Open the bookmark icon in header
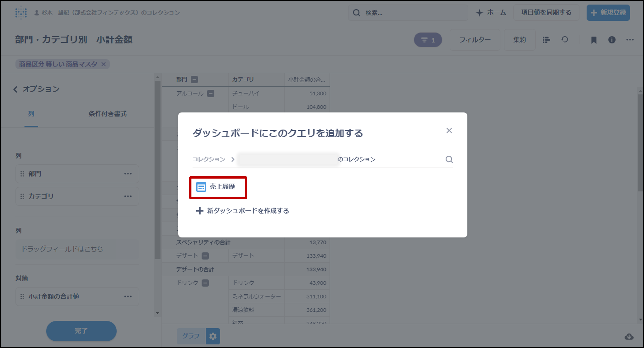644x348 pixels. pos(594,40)
